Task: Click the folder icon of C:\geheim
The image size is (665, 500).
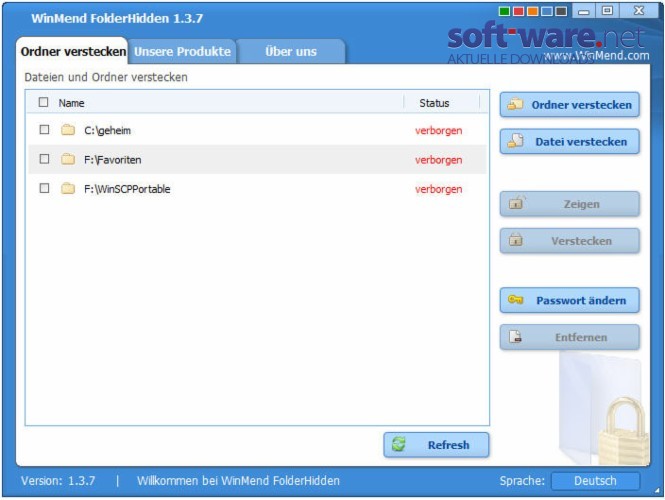Action: click(68, 129)
